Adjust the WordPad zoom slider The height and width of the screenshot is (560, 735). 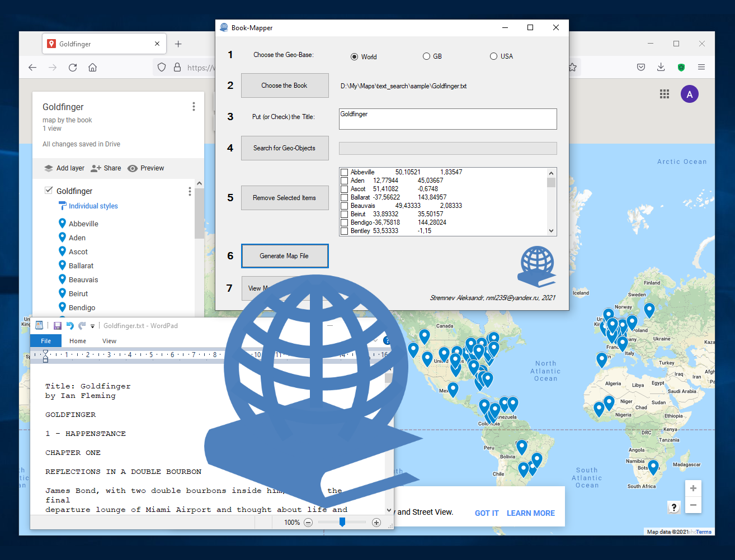342,522
